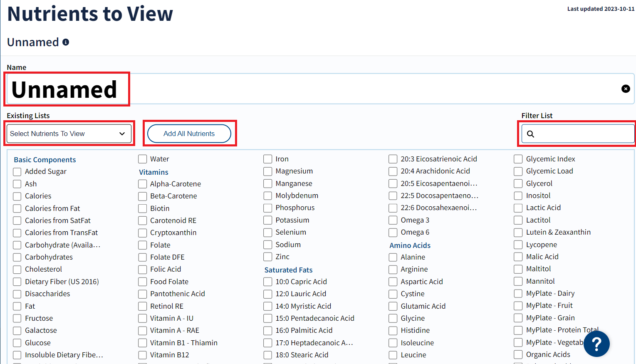
Task: Select the Sodium checkbox
Action: (267, 245)
